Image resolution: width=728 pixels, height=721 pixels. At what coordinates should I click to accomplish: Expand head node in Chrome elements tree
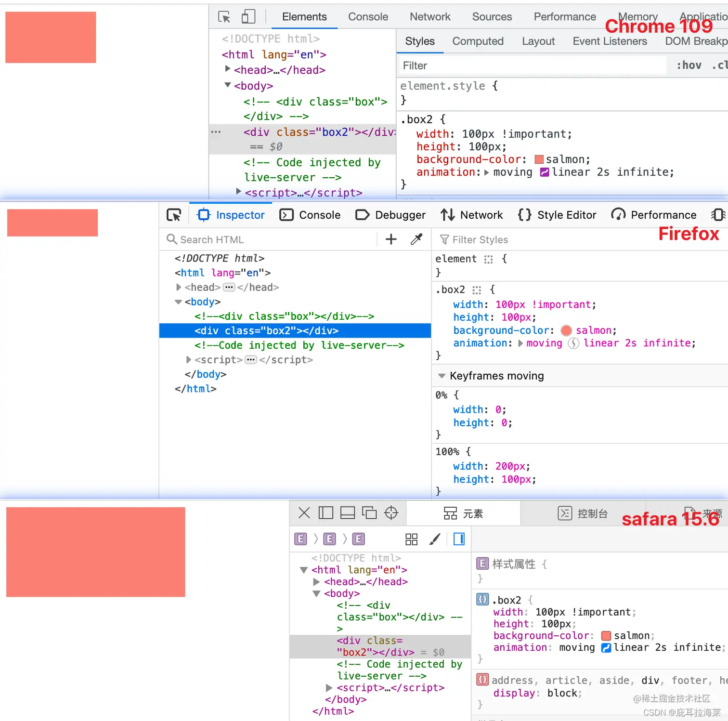click(x=228, y=69)
